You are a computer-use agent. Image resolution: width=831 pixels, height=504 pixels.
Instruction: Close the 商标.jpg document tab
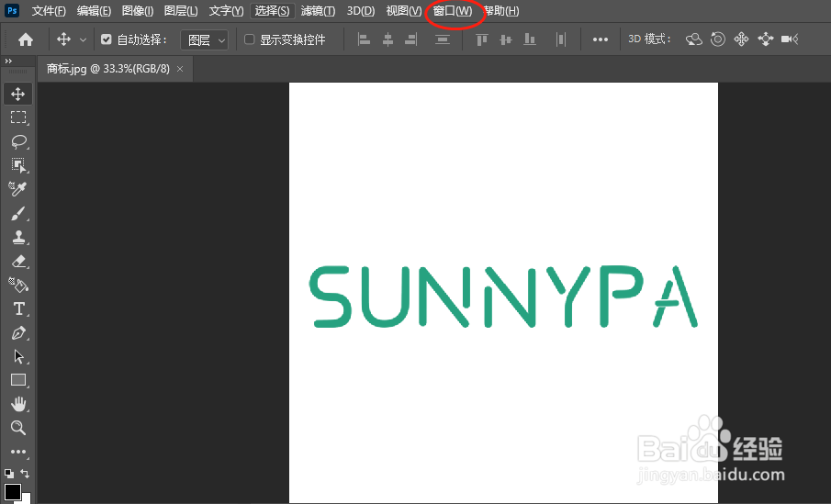click(180, 69)
